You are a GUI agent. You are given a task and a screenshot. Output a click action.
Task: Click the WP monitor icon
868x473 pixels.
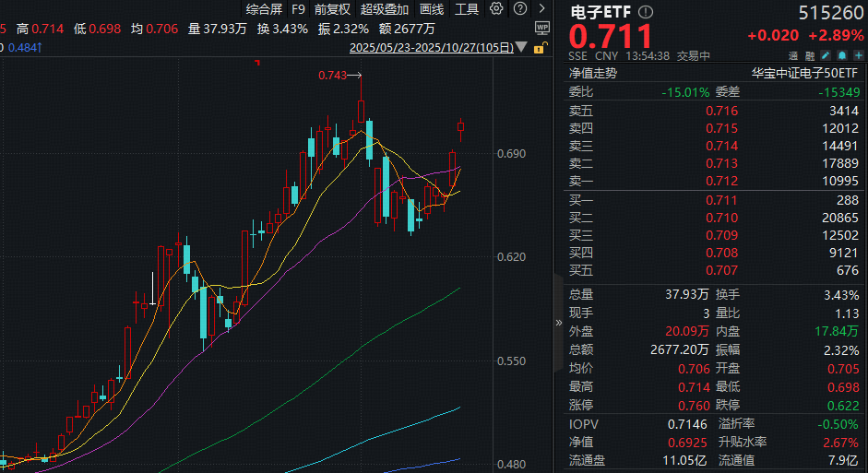[x=541, y=28]
